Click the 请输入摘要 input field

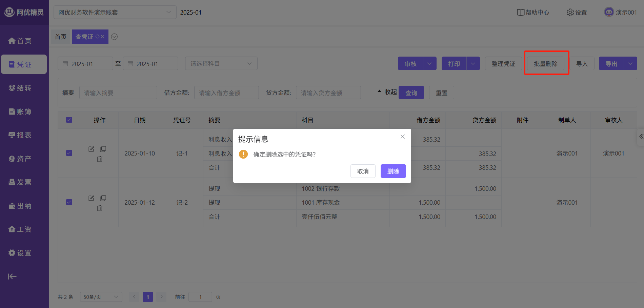coord(118,93)
